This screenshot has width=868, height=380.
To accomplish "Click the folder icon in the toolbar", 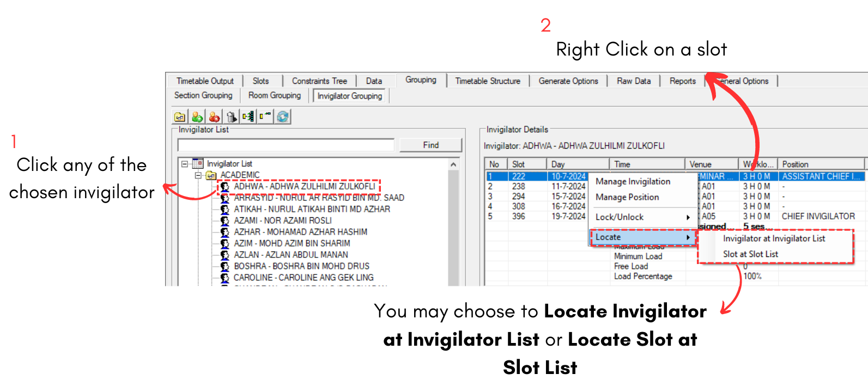I will pos(179,117).
